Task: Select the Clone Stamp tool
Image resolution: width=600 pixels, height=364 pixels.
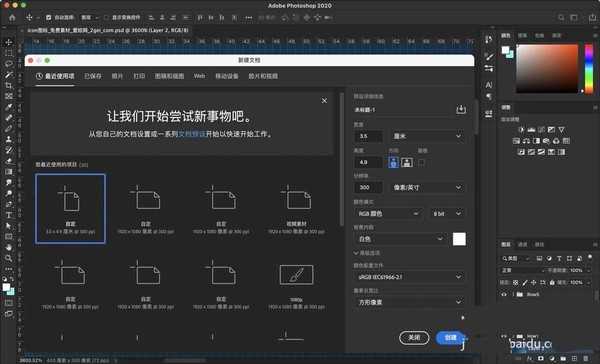Action: [8, 139]
